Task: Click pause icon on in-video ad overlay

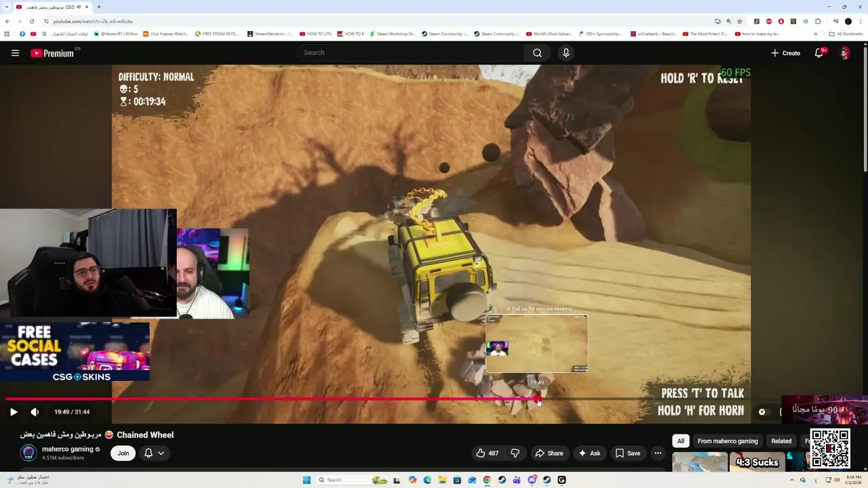Action: point(762,411)
